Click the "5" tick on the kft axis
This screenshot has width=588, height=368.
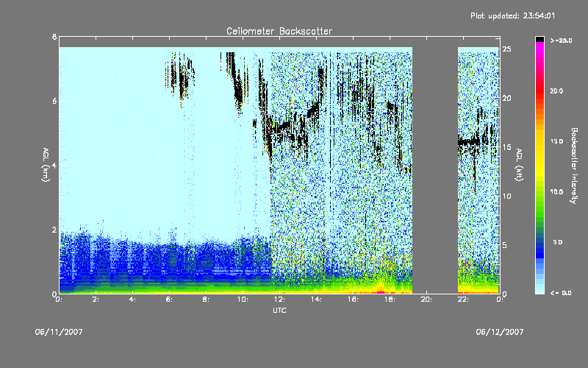point(505,245)
